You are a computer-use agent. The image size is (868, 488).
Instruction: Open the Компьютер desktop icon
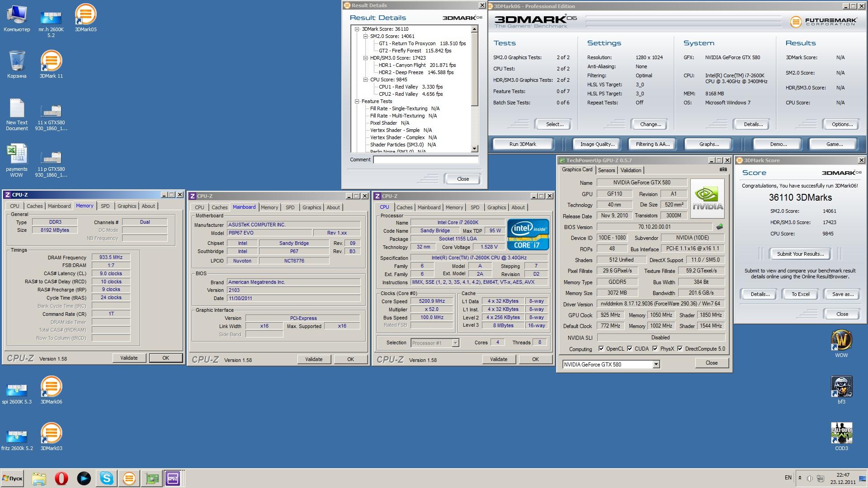tap(17, 19)
